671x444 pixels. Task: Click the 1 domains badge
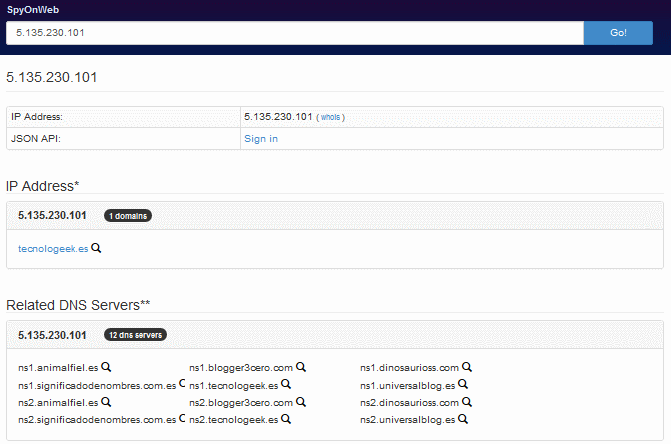pyautogui.click(x=128, y=216)
